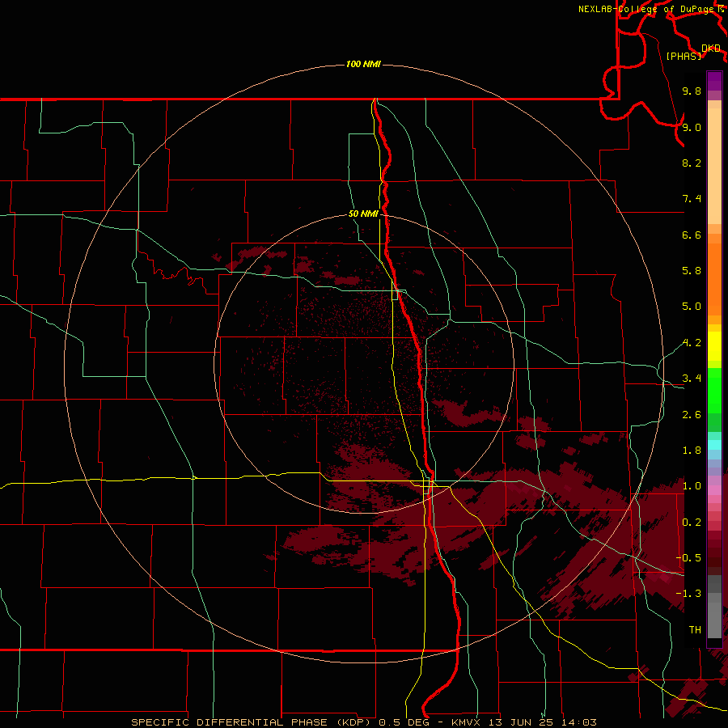Click the DKD product label
Image resolution: width=728 pixels, height=728 pixels.
tap(710, 48)
